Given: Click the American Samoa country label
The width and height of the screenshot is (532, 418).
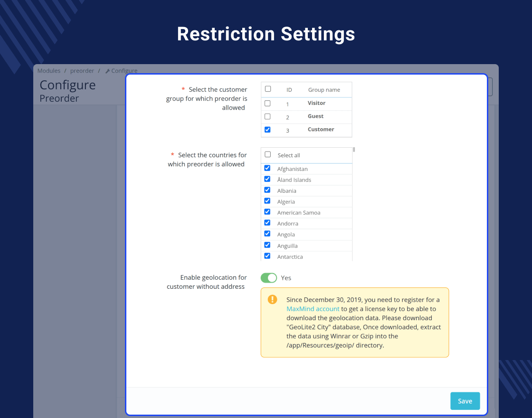Looking at the screenshot, I should (299, 213).
